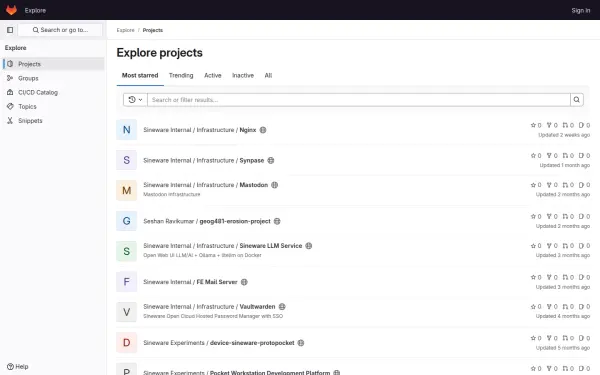The image size is (600, 375).
Task: Click the public globe icon beside Synapse
Action: click(x=271, y=160)
